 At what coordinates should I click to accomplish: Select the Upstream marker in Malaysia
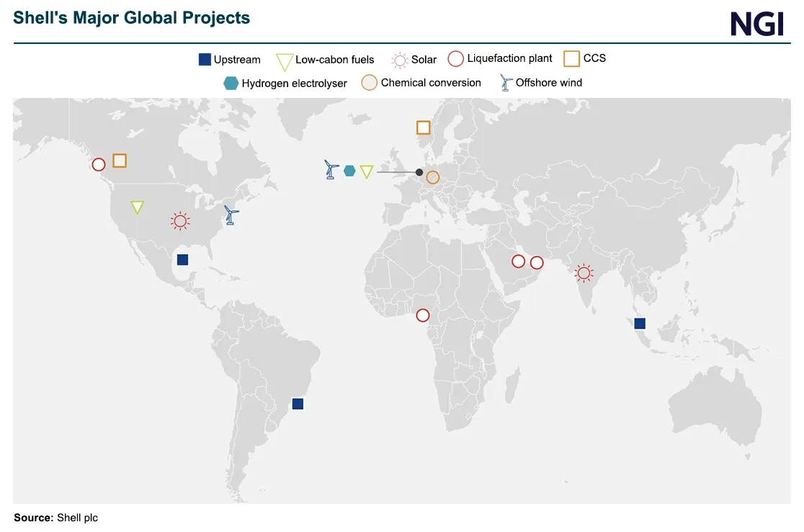click(x=640, y=323)
